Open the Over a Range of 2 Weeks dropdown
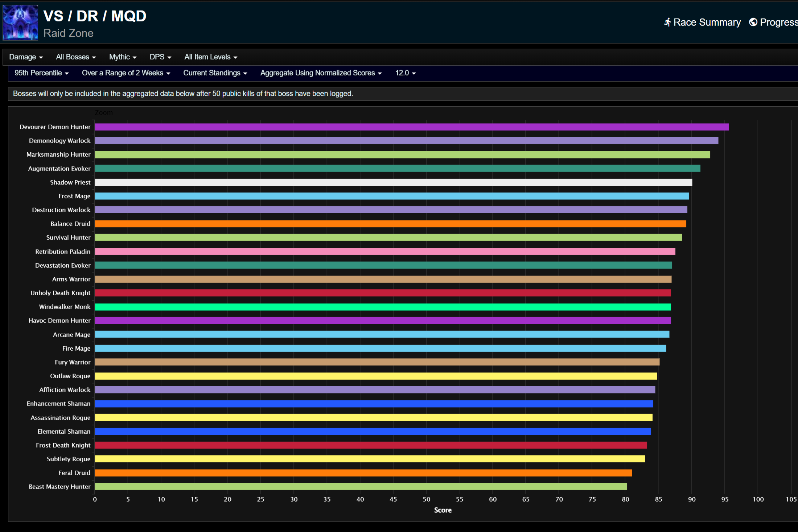798x532 pixels. coord(126,73)
